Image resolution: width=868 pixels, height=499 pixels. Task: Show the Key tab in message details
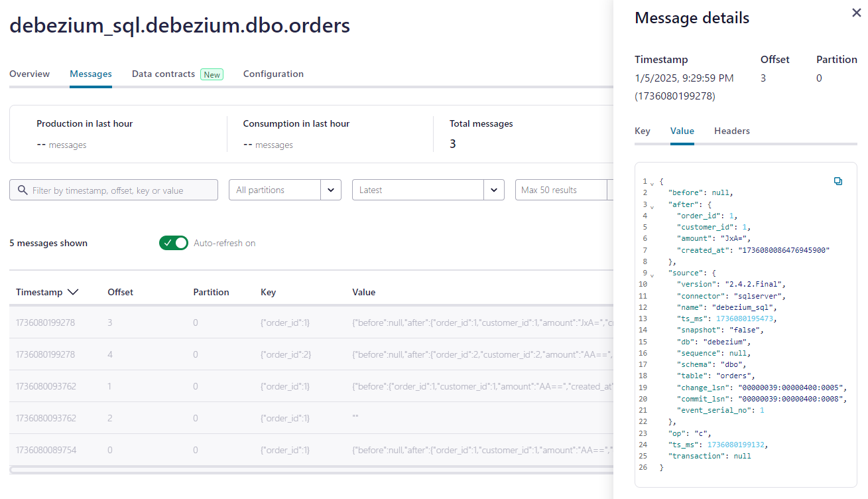pyautogui.click(x=643, y=131)
